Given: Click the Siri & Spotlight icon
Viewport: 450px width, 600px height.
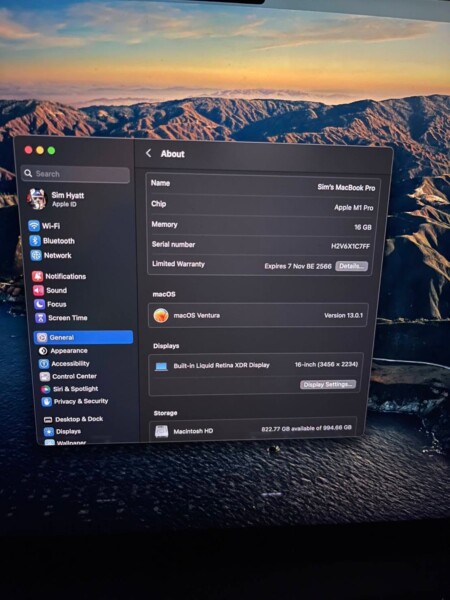Looking at the screenshot, I should pyautogui.click(x=46, y=389).
